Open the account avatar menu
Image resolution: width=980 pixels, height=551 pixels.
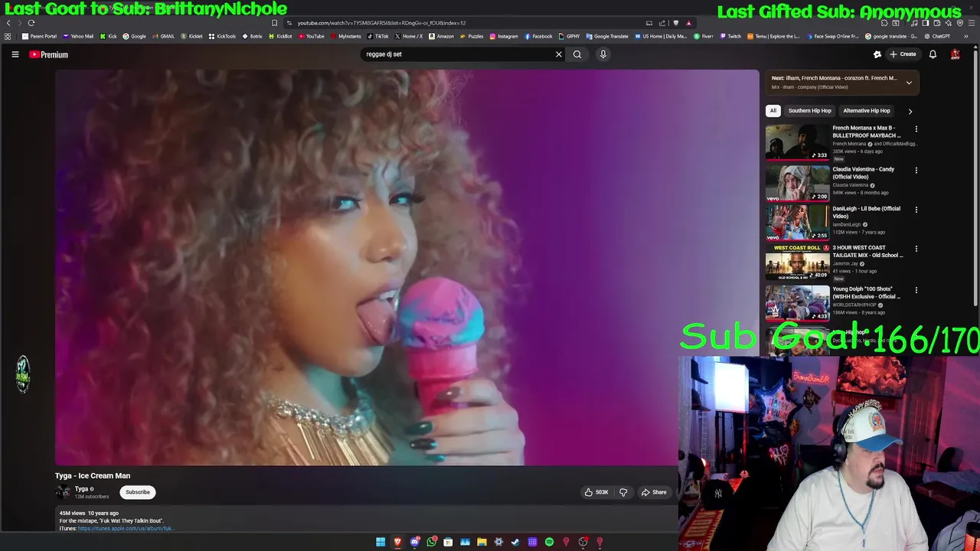click(955, 54)
